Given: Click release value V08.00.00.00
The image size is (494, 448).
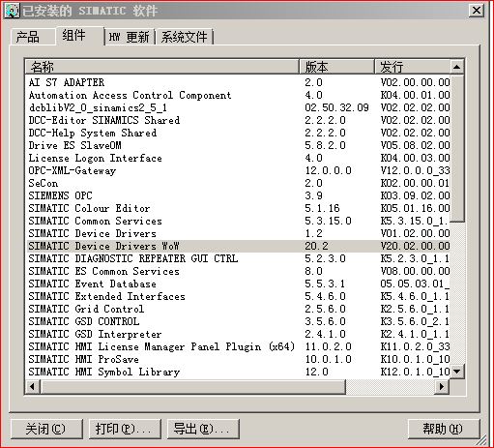Looking at the screenshot, I should 415,271.
